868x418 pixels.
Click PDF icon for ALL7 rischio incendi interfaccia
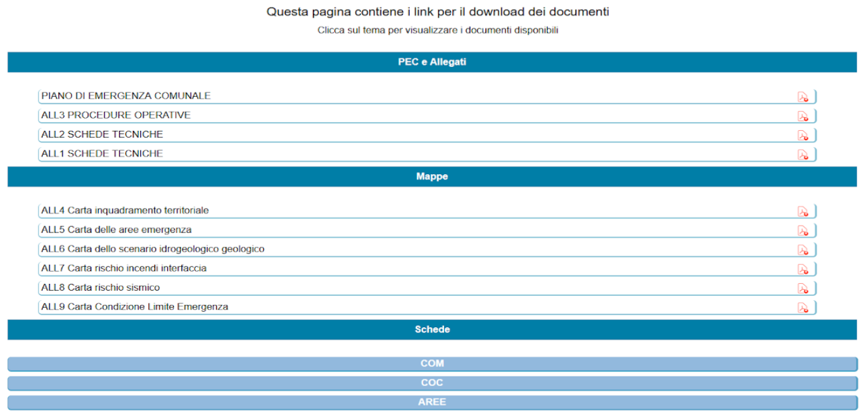(803, 269)
